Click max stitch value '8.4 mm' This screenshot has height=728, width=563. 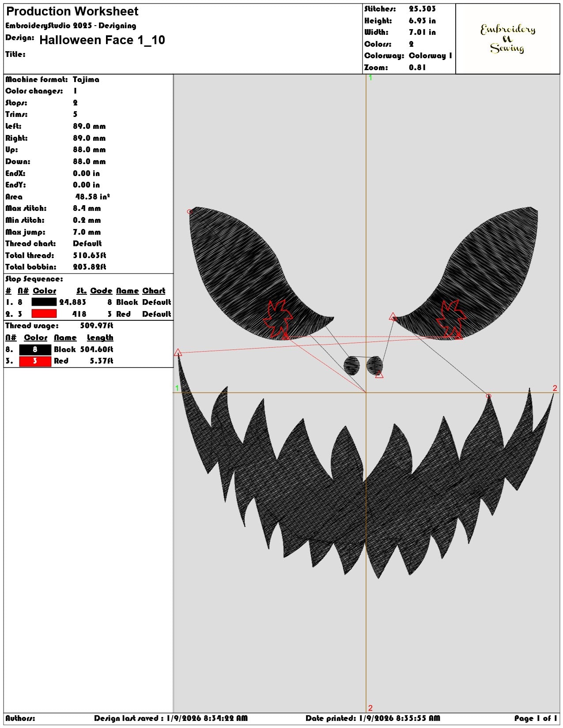tap(87, 208)
